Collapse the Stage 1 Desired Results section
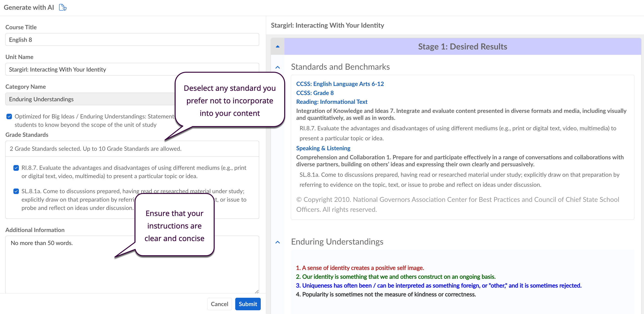Screen dimensions: 644x314 pyautogui.click(x=277, y=46)
